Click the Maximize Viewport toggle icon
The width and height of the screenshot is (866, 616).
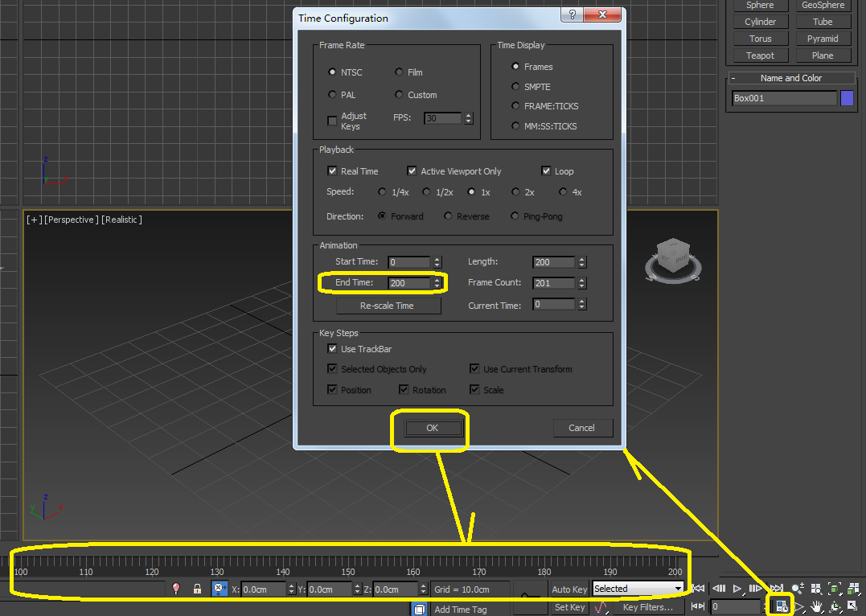point(852,606)
